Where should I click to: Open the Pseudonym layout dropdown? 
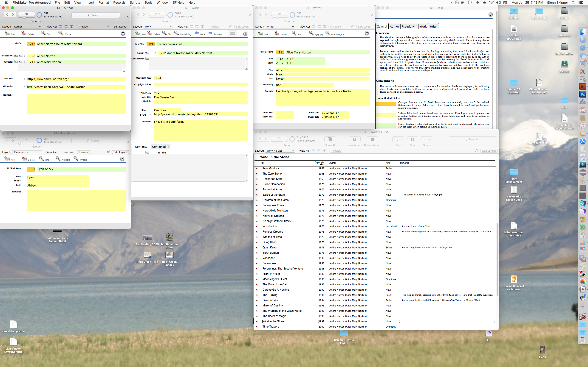pos(27,152)
